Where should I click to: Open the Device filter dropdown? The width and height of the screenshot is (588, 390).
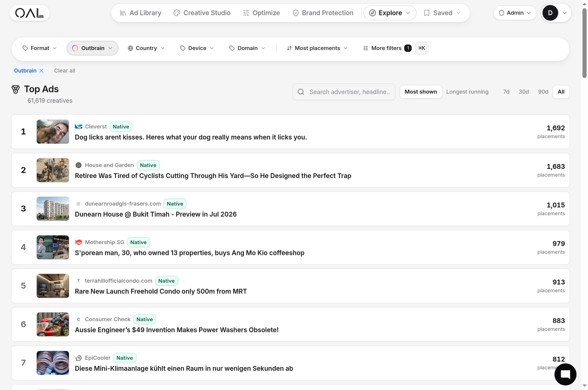(x=197, y=48)
